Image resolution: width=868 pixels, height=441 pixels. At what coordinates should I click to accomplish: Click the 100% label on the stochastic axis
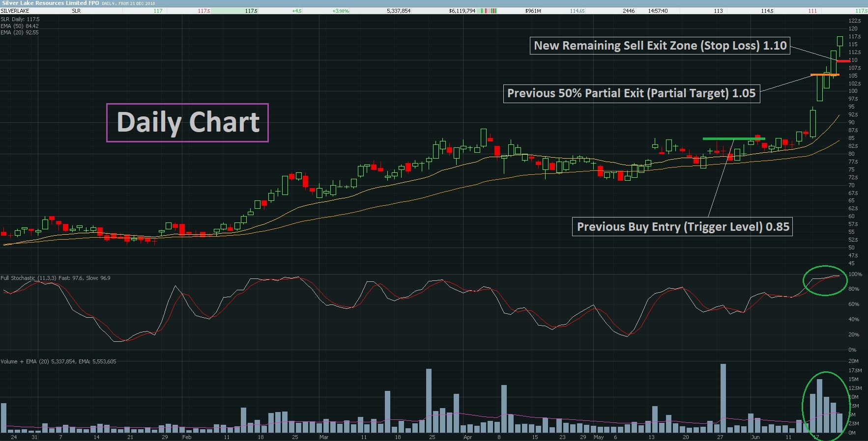click(855, 275)
